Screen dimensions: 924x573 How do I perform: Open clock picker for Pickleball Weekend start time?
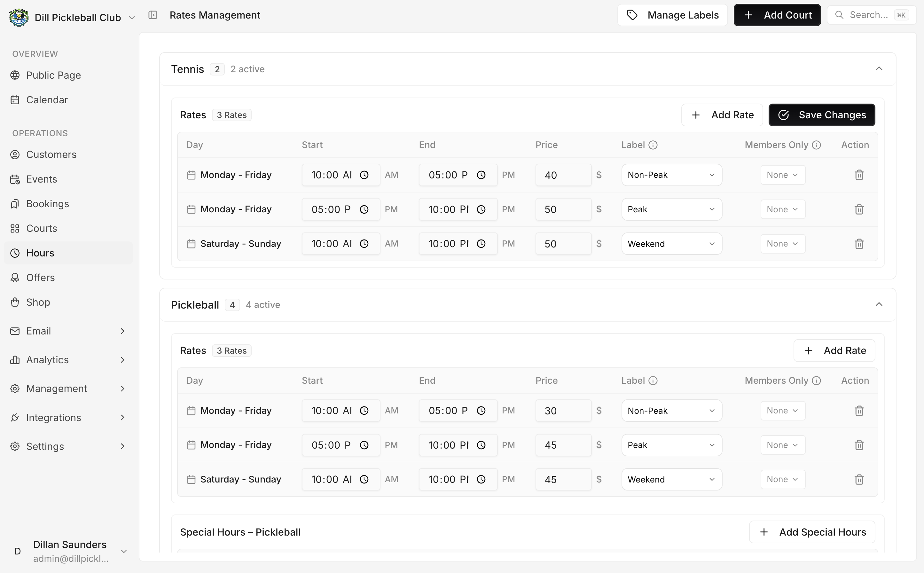point(364,479)
